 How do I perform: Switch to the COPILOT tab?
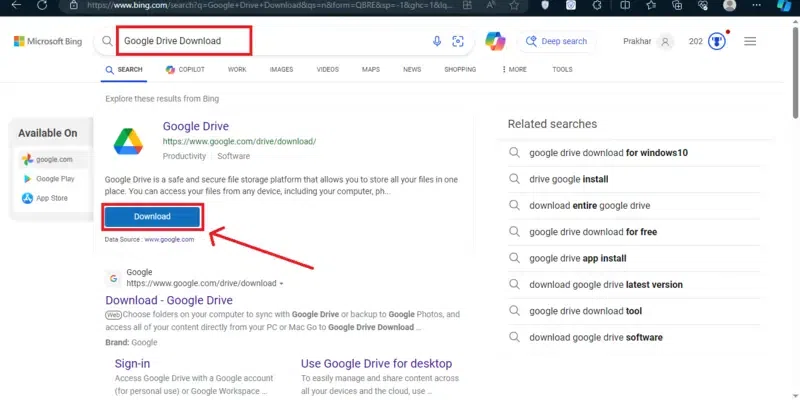(185, 70)
